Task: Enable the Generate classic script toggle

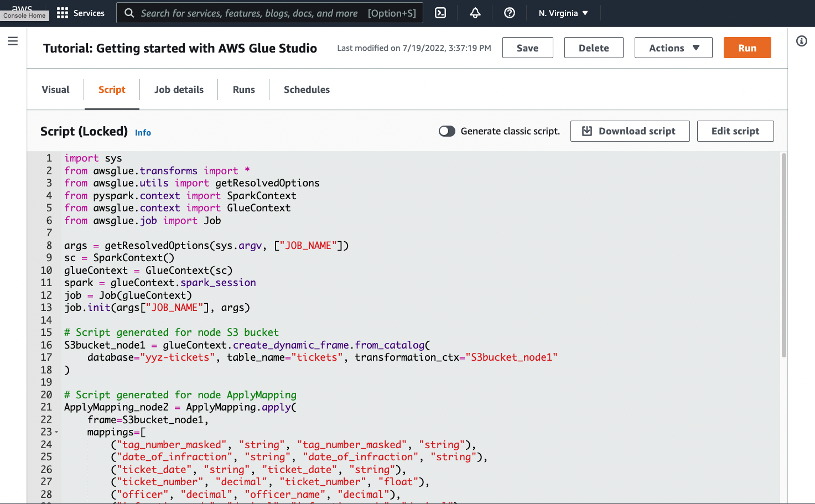Action: pos(447,131)
